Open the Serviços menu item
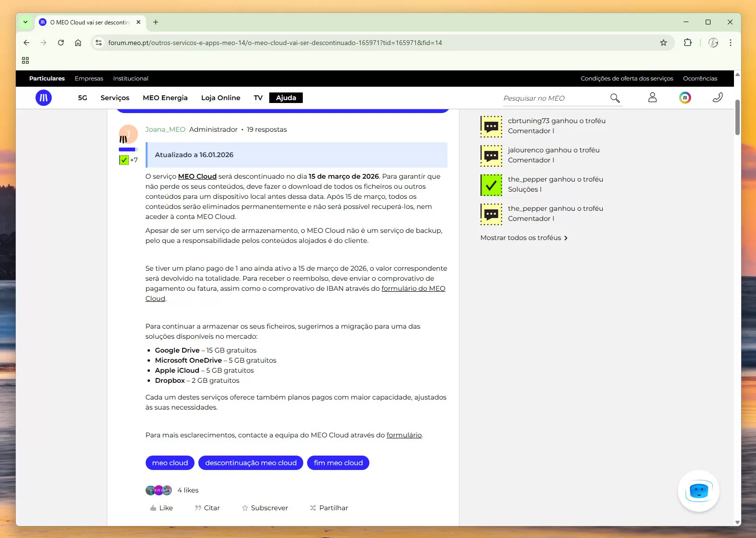This screenshot has height=538, width=756. point(115,98)
